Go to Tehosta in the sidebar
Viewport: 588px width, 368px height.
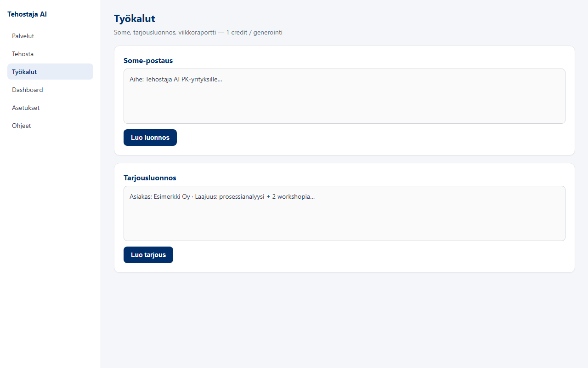[x=50, y=54]
